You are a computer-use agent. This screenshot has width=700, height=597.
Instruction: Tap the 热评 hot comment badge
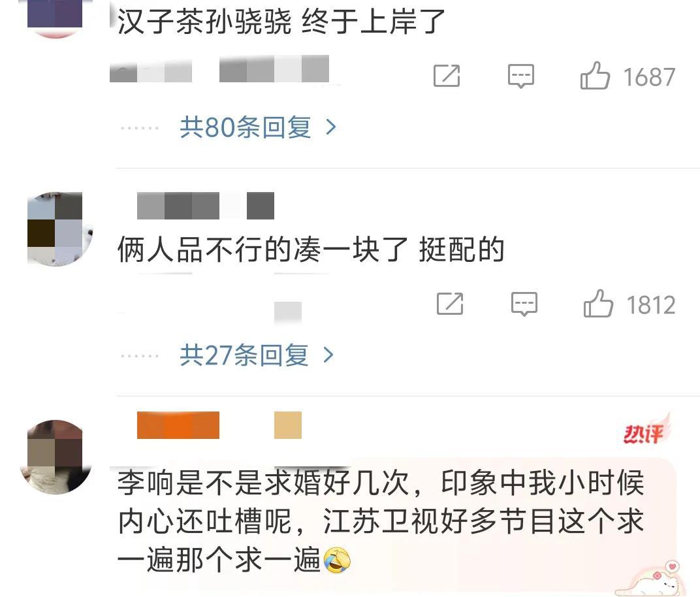[x=646, y=431]
